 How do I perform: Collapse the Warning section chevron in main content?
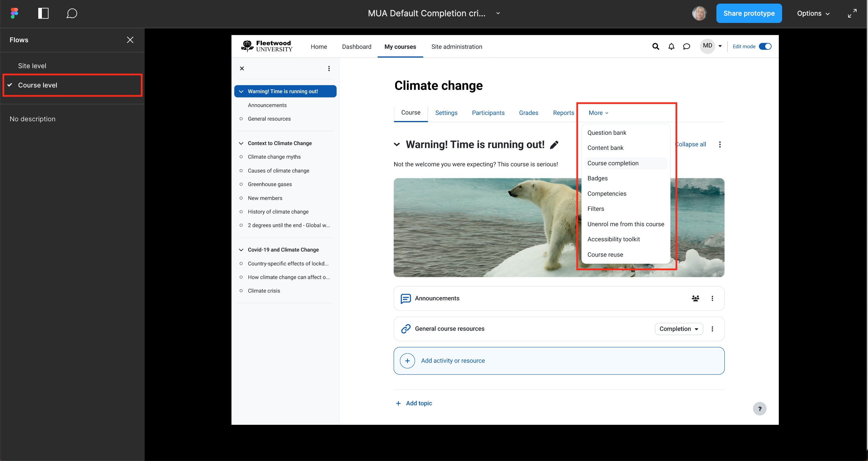397,145
